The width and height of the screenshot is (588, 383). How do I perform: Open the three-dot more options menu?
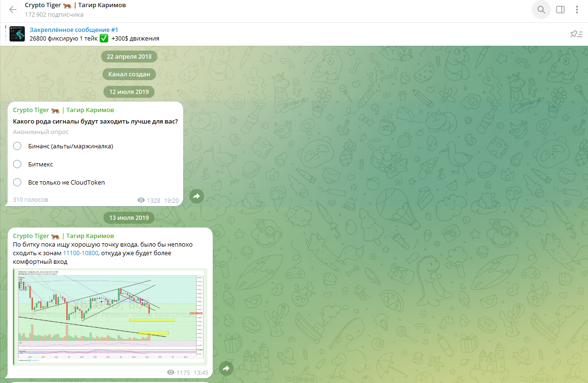click(578, 10)
